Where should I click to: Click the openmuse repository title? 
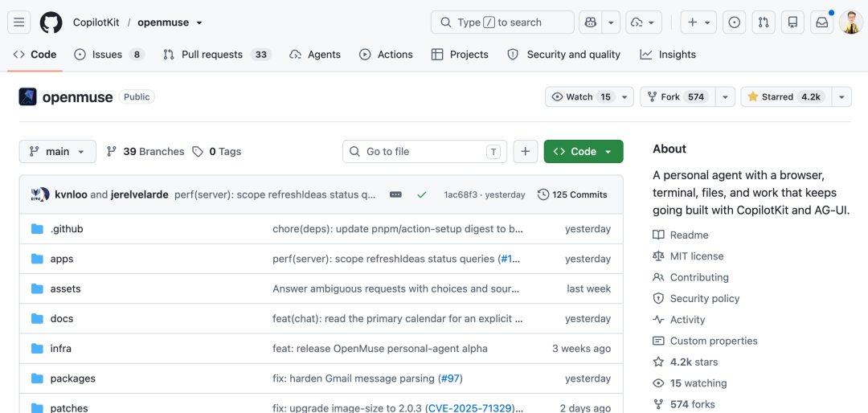77,97
